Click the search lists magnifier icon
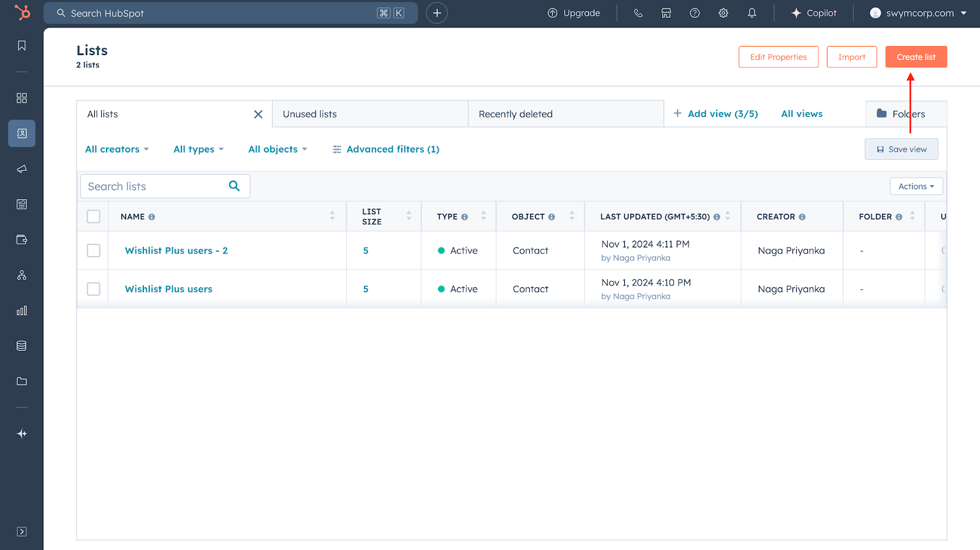The image size is (980, 550). pos(234,186)
